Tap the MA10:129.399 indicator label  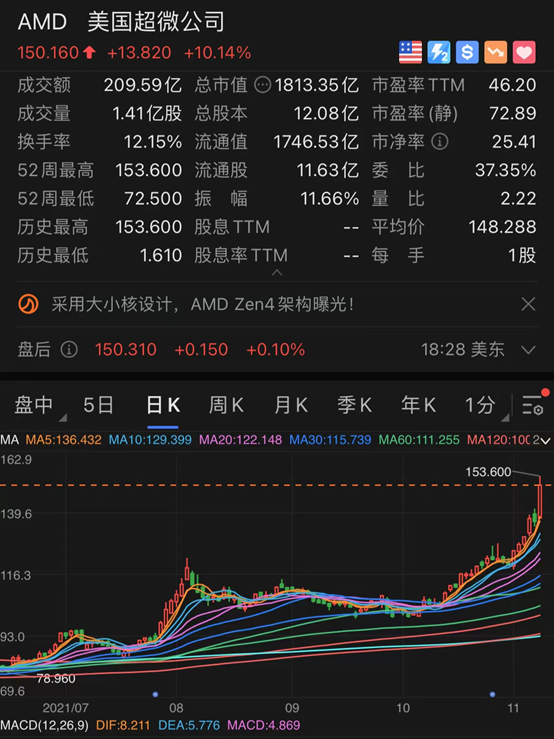tap(150, 440)
